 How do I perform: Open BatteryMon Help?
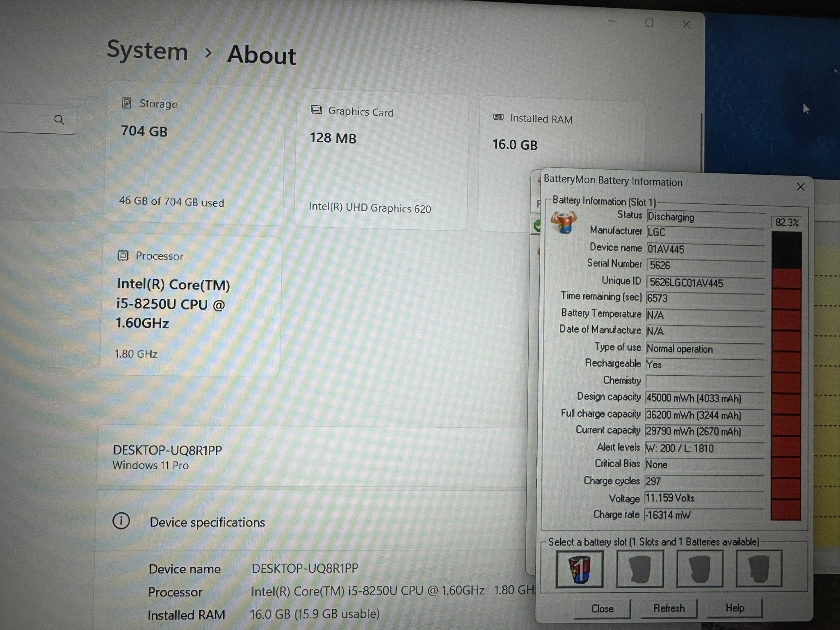pyautogui.click(x=734, y=608)
